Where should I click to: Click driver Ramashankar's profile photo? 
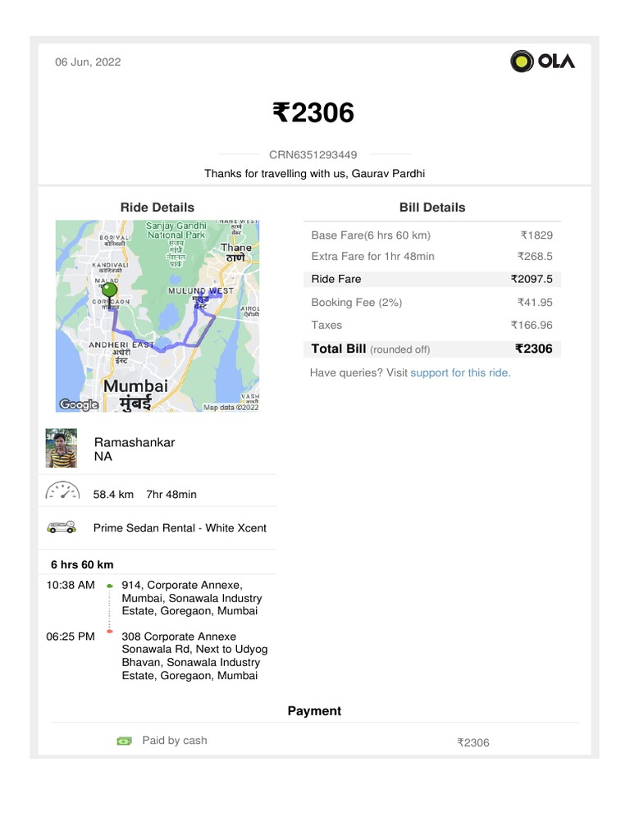(62, 448)
